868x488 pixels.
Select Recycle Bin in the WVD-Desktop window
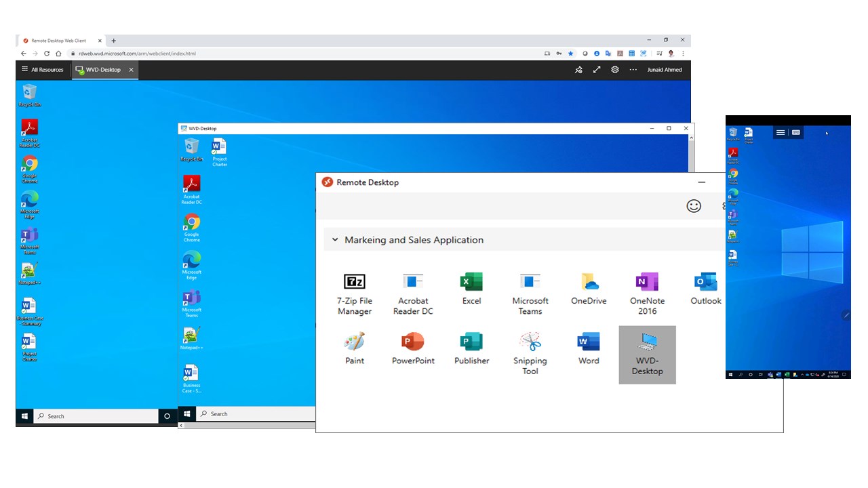192,150
